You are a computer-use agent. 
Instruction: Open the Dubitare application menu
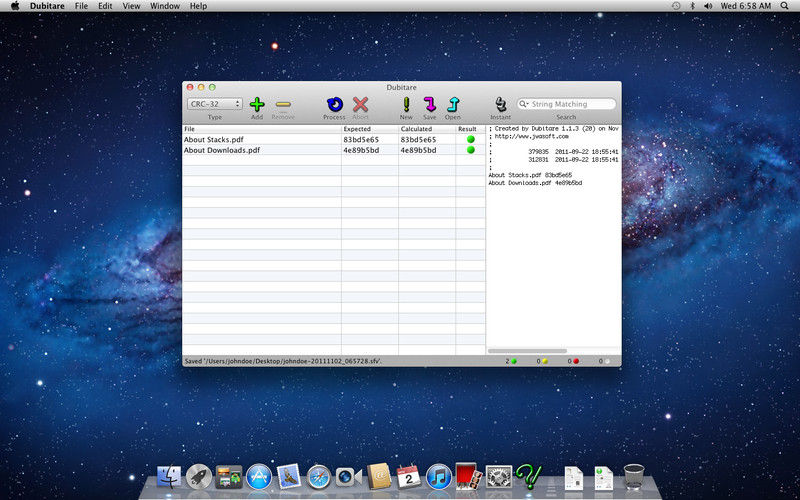point(47,6)
